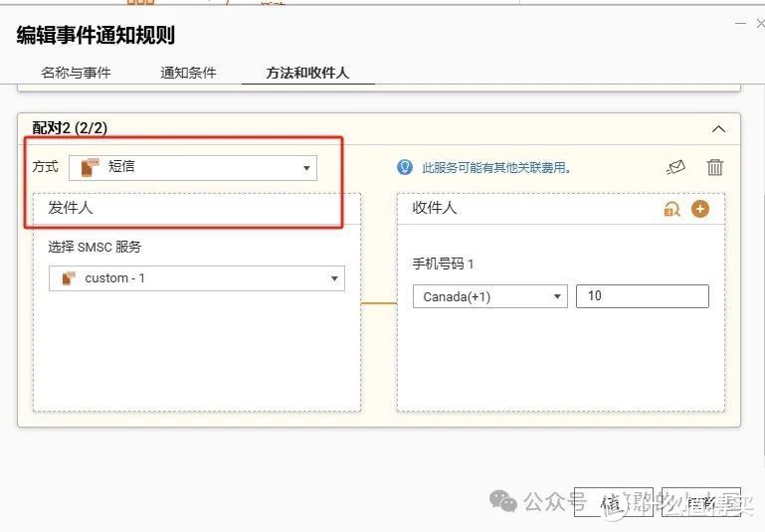The width and height of the screenshot is (765, 532).
Task: Click the 手机号码 1 label
Action: click(443, 264)
